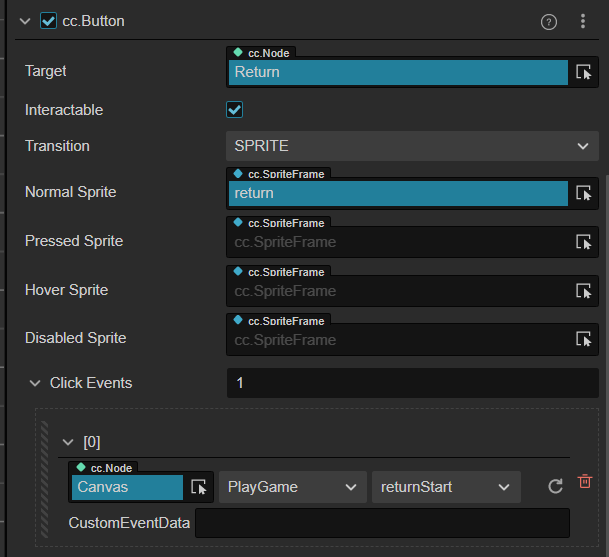Click the node picker icon beside Target
This screenshot has width=609, height=557.
click(584, 72)
